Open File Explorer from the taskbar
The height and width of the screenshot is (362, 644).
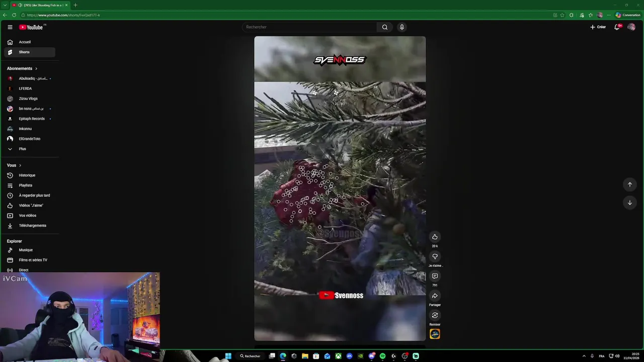305,356
